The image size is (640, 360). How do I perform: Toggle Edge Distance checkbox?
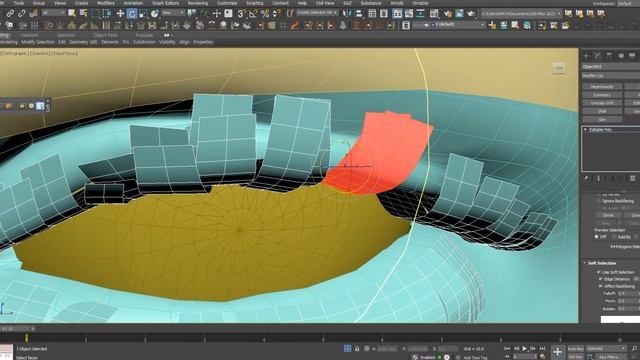point(601,279)
